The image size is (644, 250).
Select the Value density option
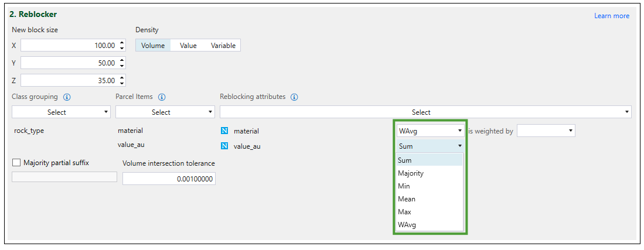coord(188,46)
